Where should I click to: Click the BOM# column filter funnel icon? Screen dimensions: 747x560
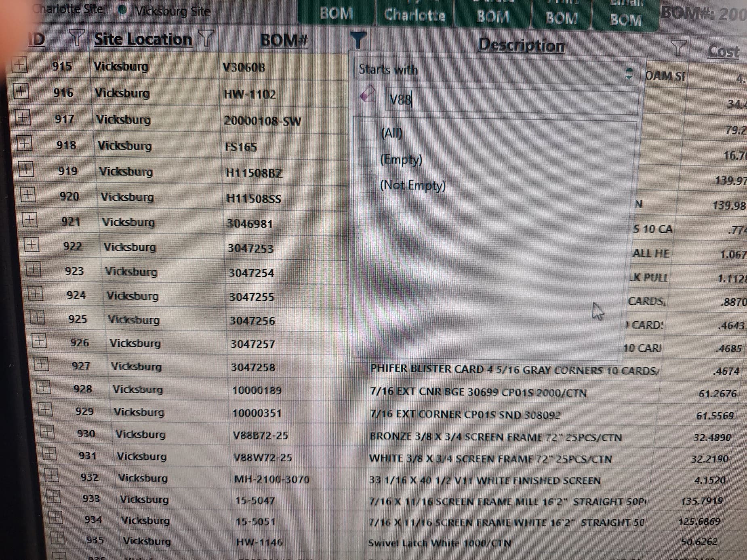point(358,40)
